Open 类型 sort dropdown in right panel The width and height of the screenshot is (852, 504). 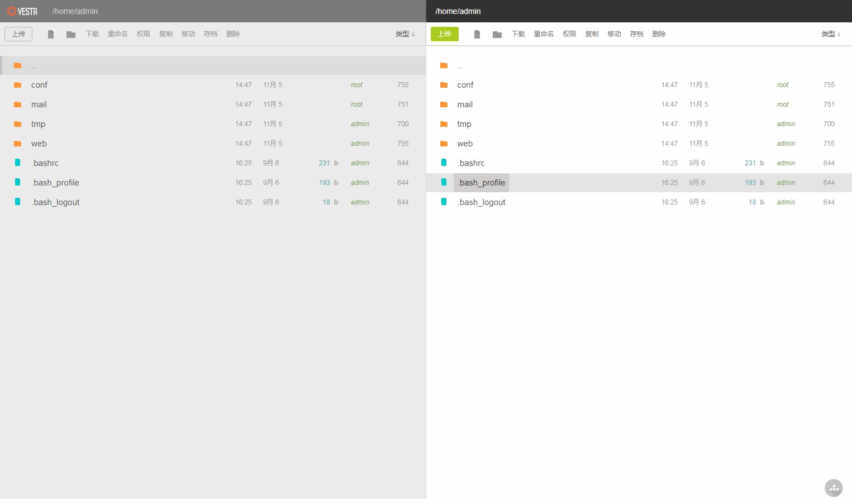tap(831, 34)
